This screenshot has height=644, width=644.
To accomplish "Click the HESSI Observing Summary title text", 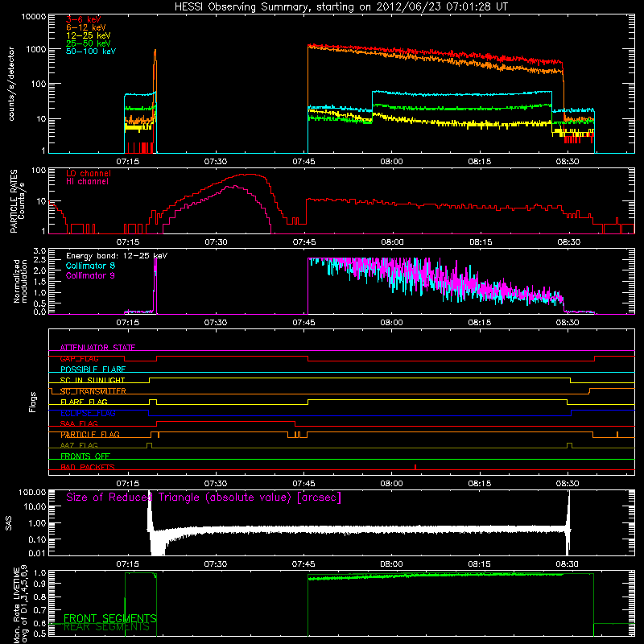I will pos(341,7).
